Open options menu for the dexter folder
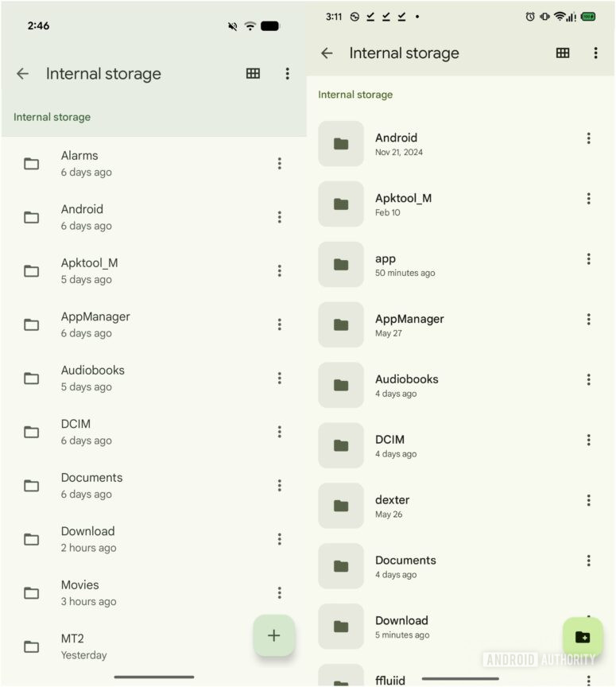616x687 pixels. pos(588,500)
